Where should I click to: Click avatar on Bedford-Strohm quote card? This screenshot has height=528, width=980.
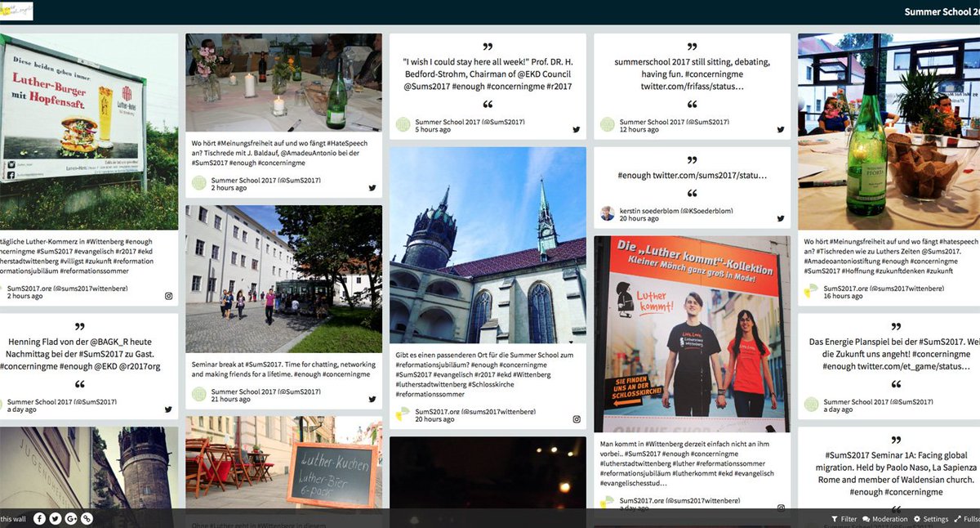[403, 124]
